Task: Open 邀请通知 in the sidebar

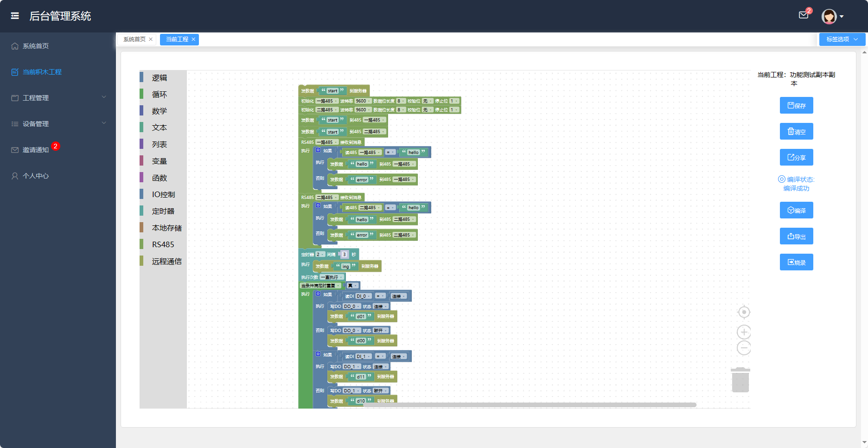Action: click(x=36, y=150)
